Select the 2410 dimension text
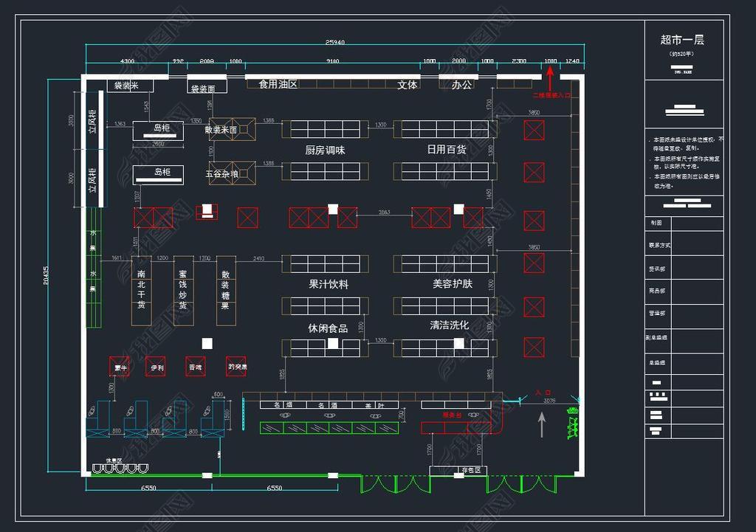This screenshot has height=532, width=756. (258, 258)
